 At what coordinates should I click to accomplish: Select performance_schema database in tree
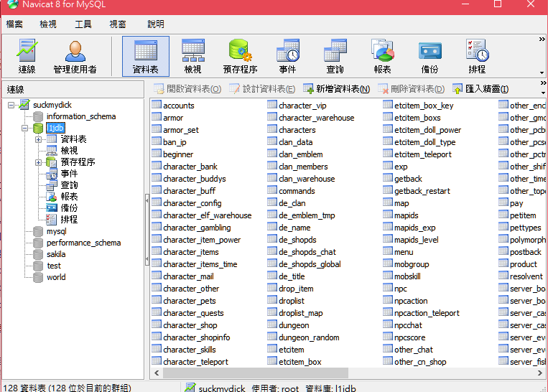click(x=83, y=243)
